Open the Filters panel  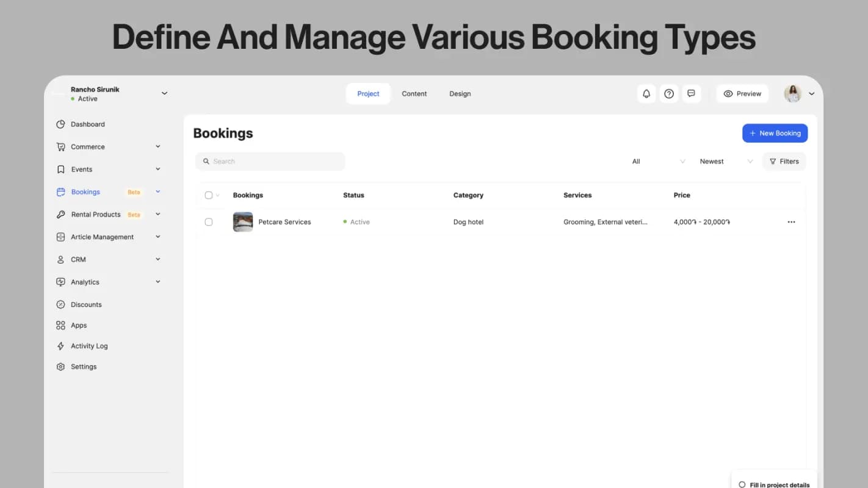coord(784,161)
